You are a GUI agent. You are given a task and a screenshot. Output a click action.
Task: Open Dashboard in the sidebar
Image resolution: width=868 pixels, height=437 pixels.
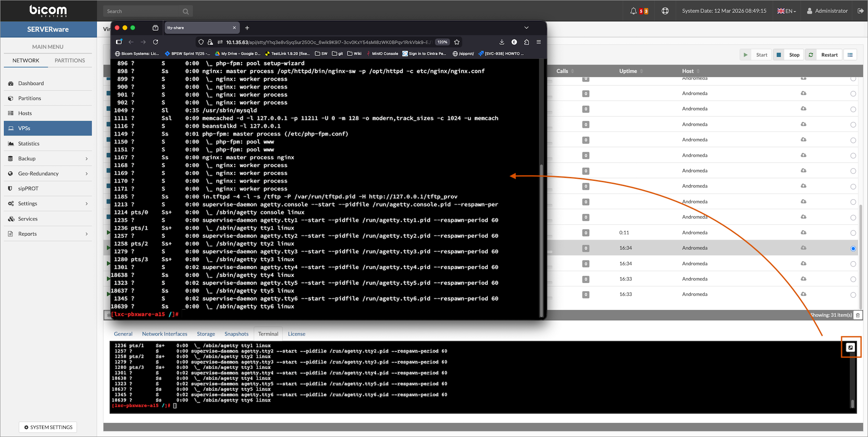[x=48, y=83]
